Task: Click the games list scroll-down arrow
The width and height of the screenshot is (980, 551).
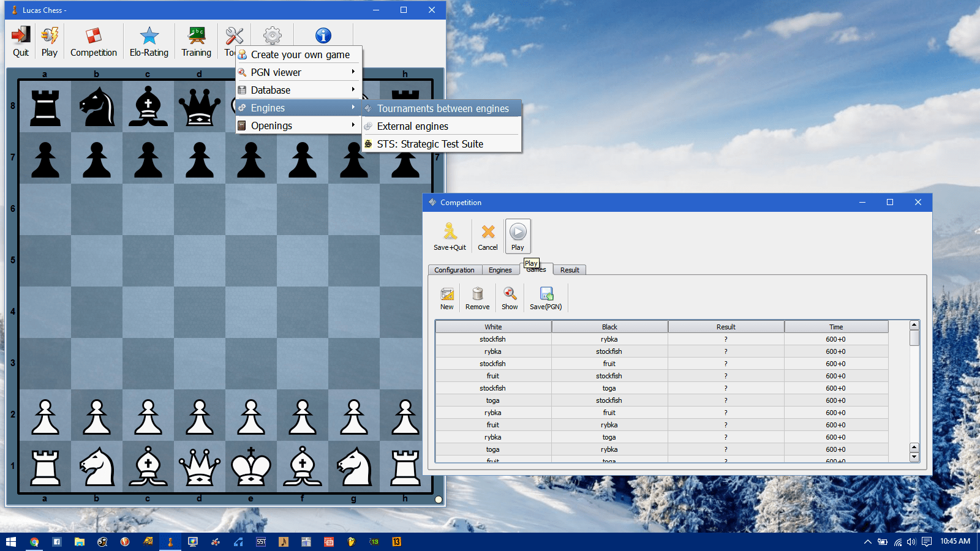Action: coord(914,457)
